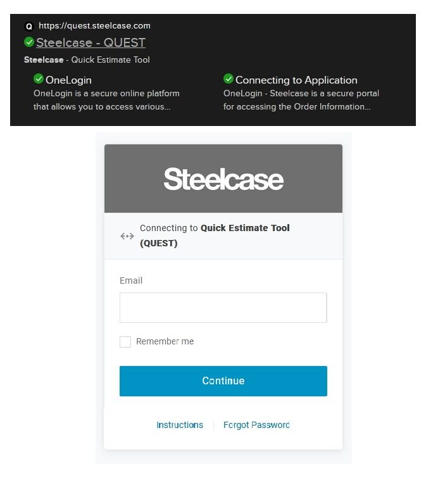This screenshot has width=426, height=504.
Task: Open the Steelcase - QUEST search result title
Action: (x=91, y=42)
